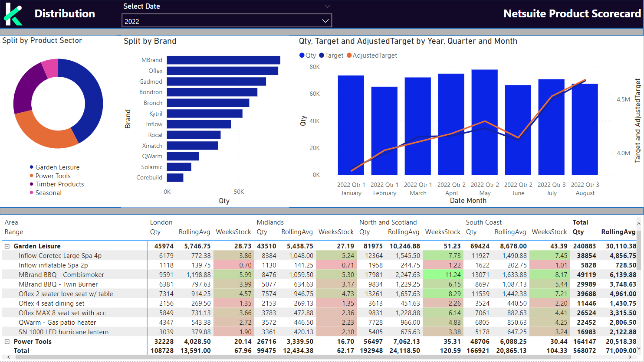Click the Garden Leisure legend entry
The image size is (644, 362).
tap(55, 167)
